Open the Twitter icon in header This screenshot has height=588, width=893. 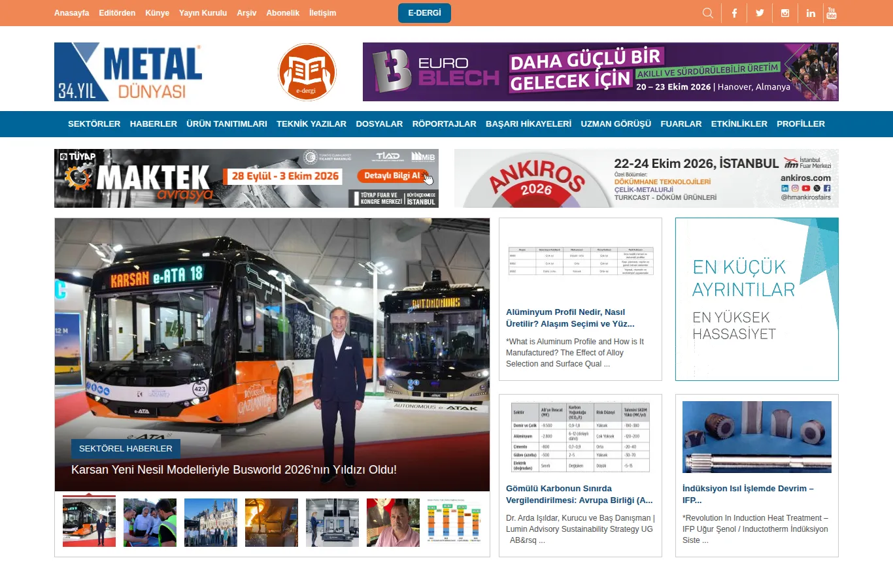[760, 13]
